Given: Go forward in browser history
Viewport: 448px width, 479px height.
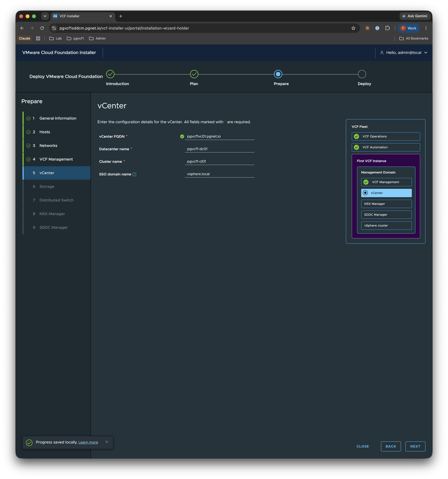Looking at the screenshot, I should pyautogui.click(x=32, y=28).
